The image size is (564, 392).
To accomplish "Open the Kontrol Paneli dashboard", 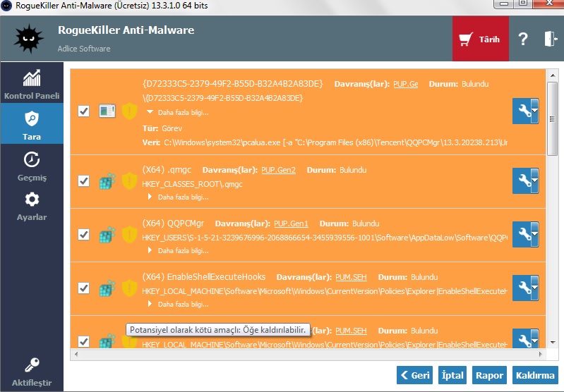I will coord(32,84).
